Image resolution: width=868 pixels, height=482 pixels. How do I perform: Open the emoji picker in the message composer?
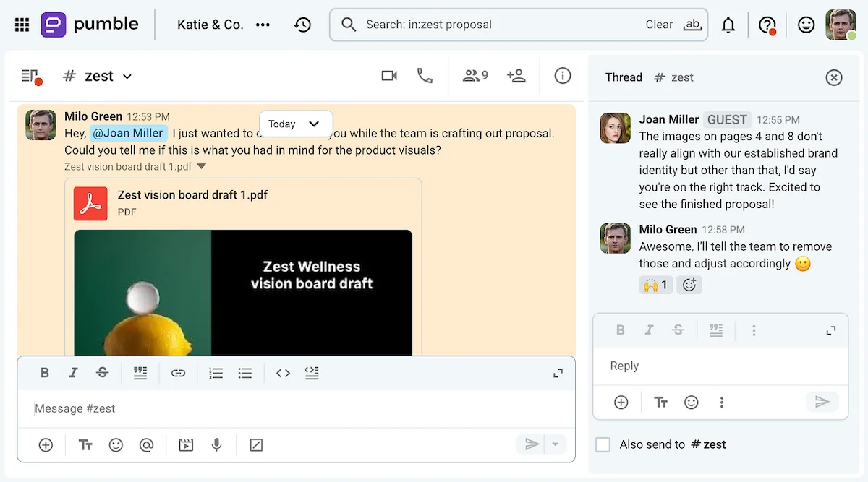(116, 444)
